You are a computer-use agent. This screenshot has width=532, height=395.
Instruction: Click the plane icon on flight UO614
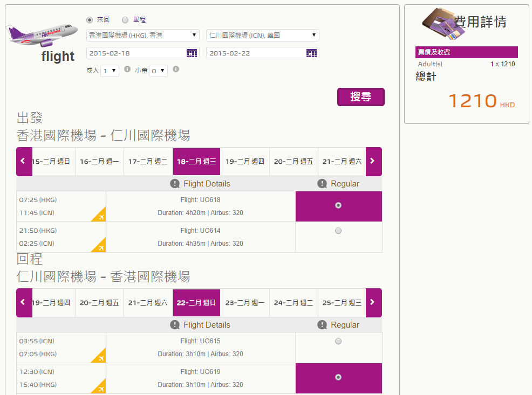(99, 245)
